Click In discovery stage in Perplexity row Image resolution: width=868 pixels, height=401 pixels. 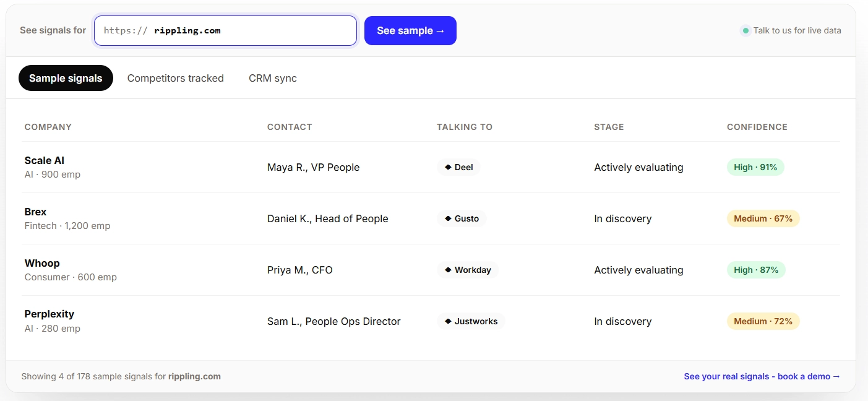click(x=623, y=321)
